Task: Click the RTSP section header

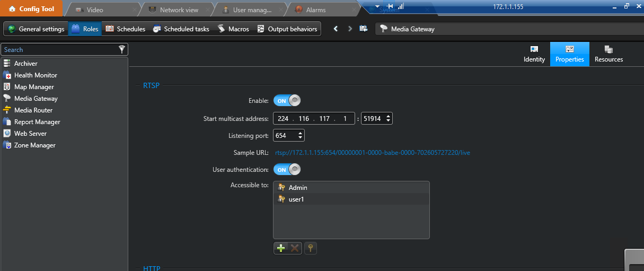Action: [151, 85]
